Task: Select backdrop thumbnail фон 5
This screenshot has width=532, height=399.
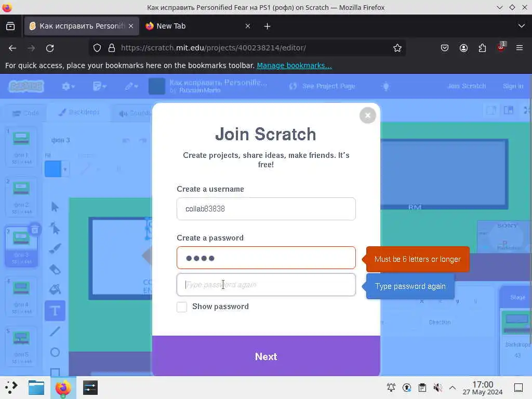Action: click(21, 347)
